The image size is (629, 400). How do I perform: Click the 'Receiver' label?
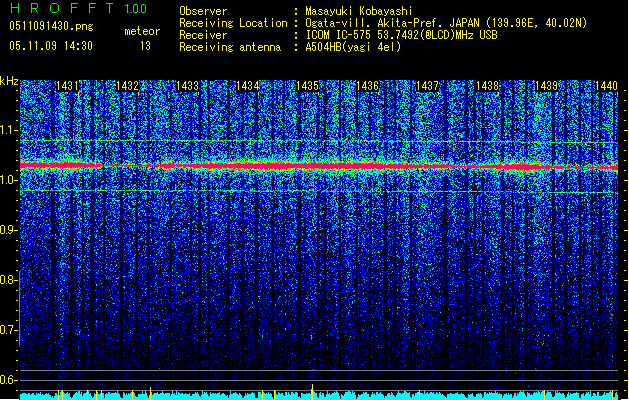tap(203, 35)
